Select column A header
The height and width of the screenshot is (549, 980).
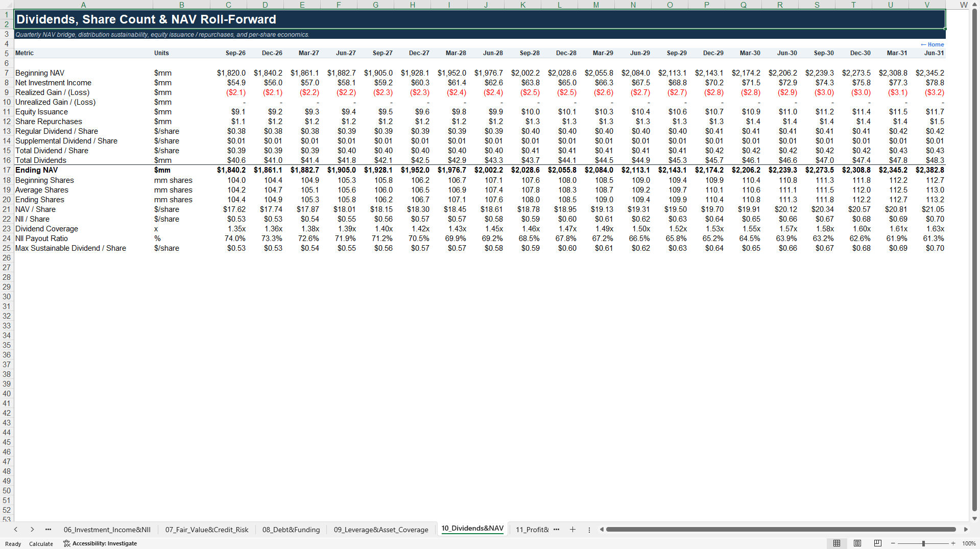83,5
